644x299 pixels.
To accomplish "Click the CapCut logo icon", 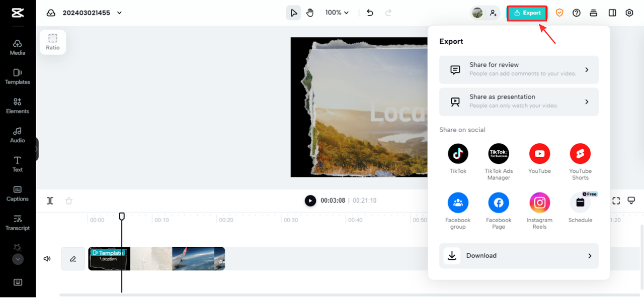I will (x=18, y=13).
